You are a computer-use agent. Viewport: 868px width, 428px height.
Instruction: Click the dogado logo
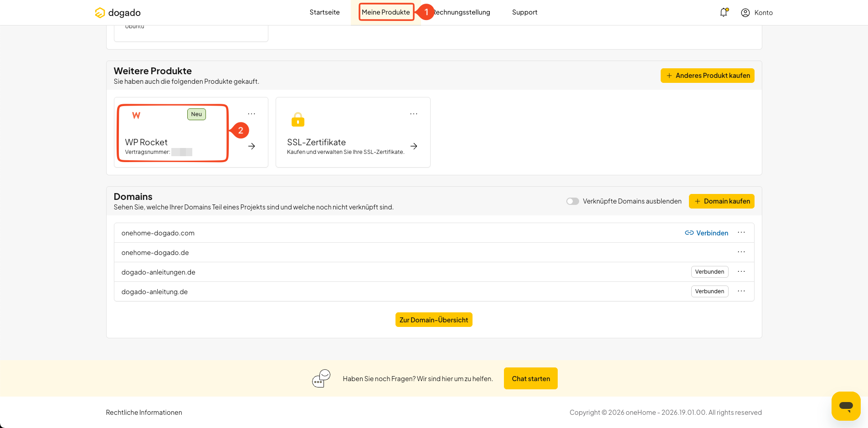pyautogui.click(x=118, y=13)
